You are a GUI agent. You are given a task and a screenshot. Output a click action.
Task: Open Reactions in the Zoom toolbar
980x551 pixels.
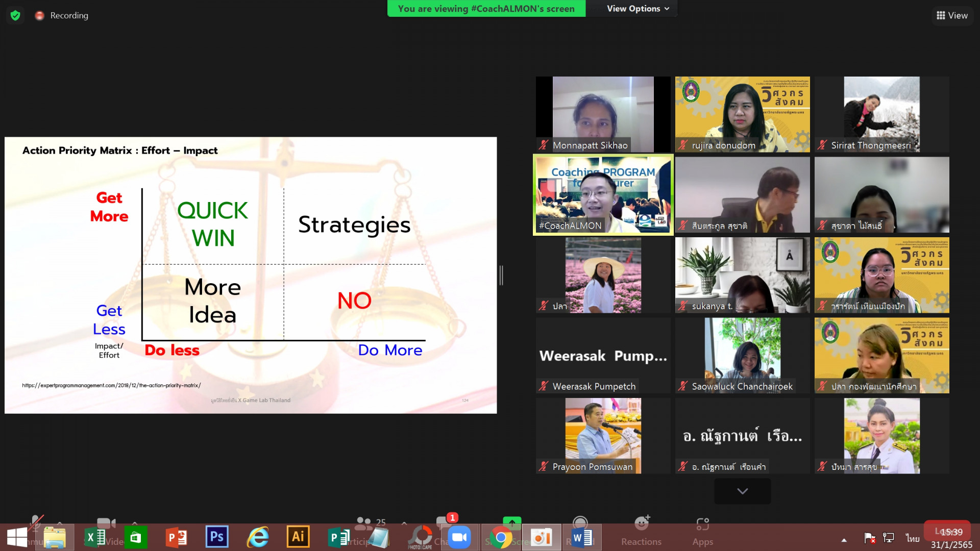641,531
